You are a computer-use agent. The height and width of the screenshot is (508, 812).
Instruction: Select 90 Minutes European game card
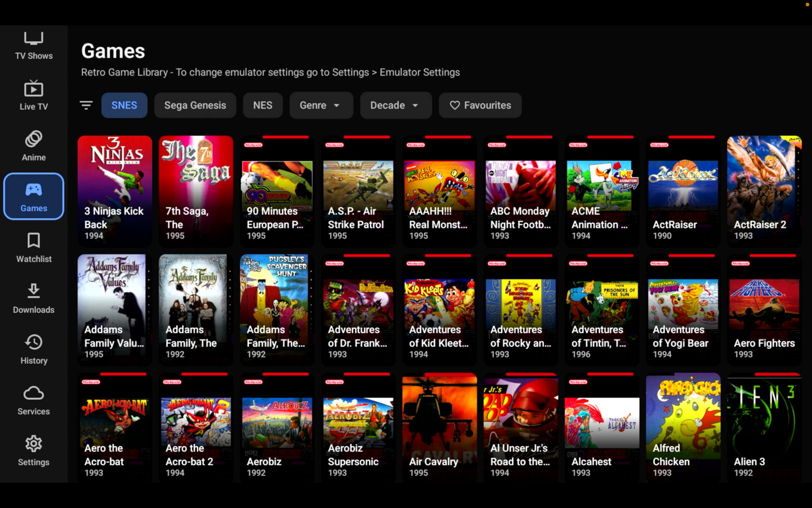click(x=277, y=191)
